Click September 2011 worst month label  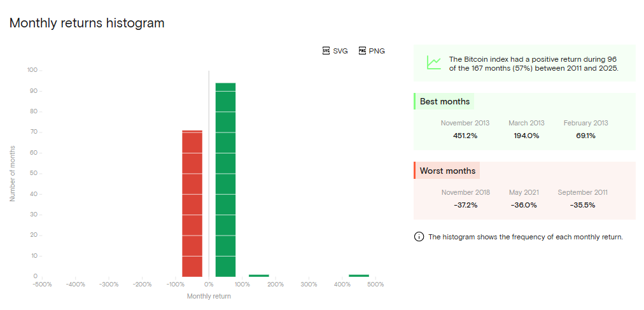pyautogui.click(x=582, y=192)
